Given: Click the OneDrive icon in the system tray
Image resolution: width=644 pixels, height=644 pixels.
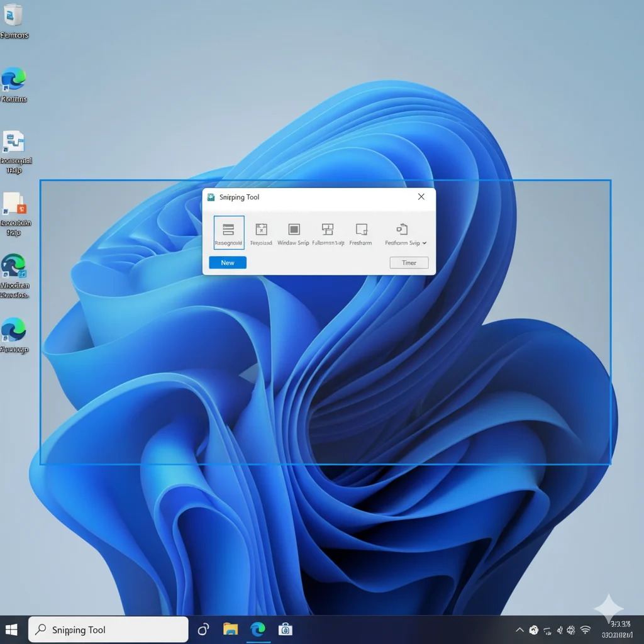Looking at the screenshot, I should (533, 630).
